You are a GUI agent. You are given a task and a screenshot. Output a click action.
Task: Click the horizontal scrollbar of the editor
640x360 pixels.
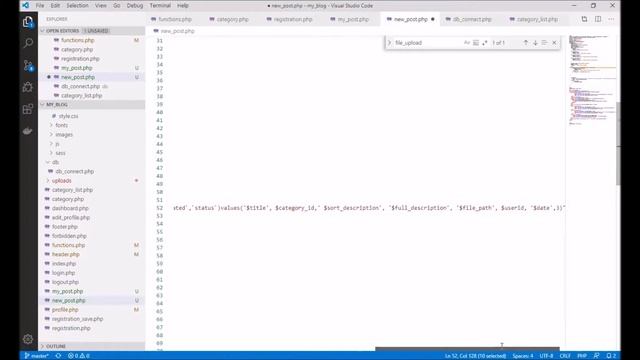467,349
